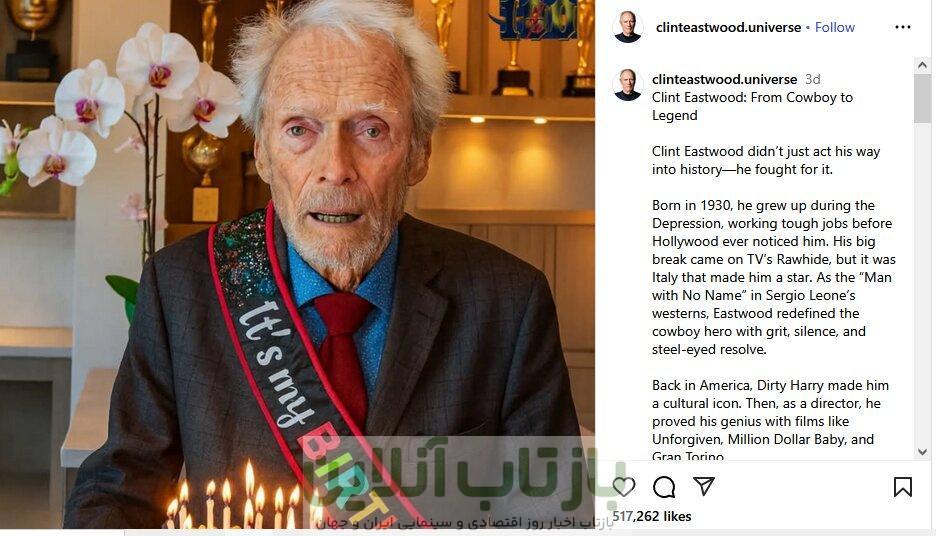Click the profile avatar in the post header

click(x=627, y=27)
